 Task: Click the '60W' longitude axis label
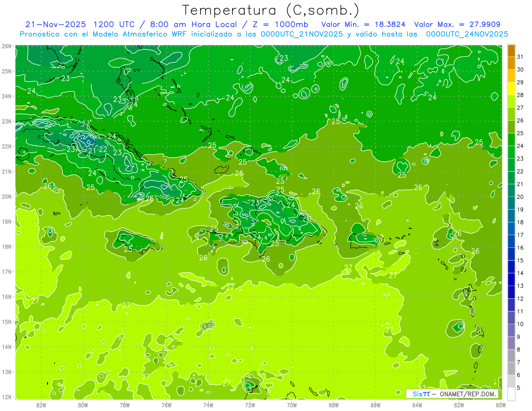pyautogui.click(x=501, y=405)
